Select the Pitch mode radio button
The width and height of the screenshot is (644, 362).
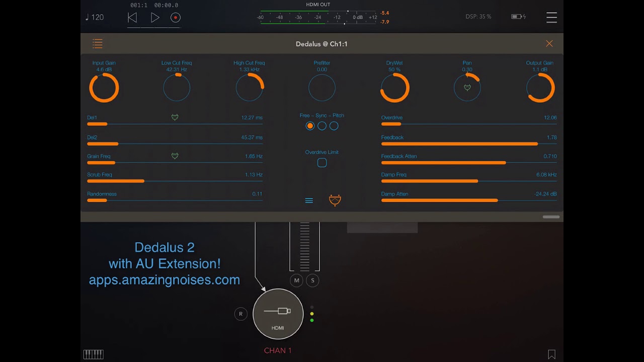334,126
